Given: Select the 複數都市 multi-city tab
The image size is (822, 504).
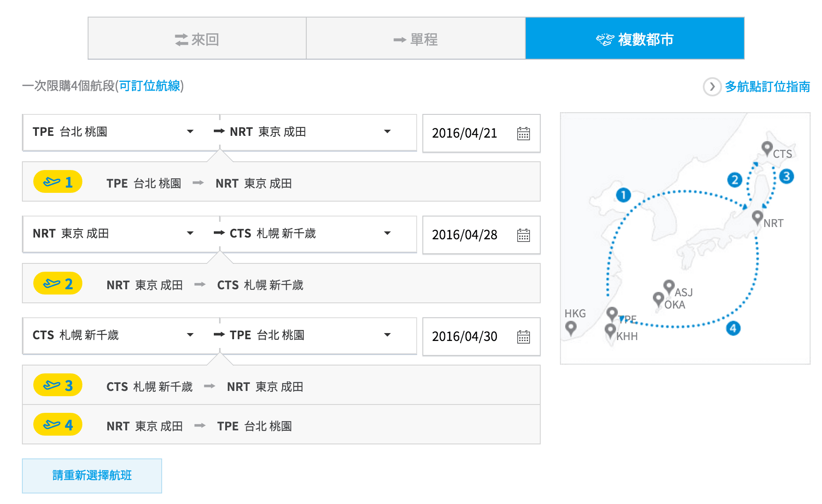Looking at the screenshot, I should (x=635, y=39).
